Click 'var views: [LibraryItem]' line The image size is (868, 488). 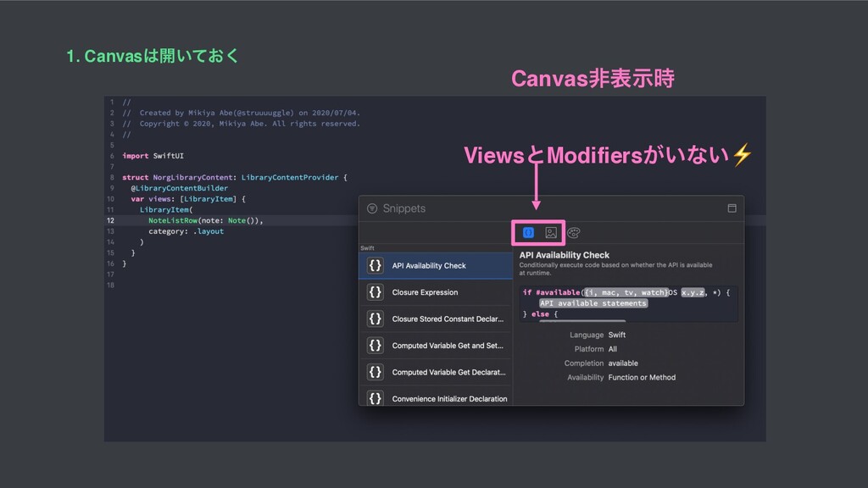(188, 198)
